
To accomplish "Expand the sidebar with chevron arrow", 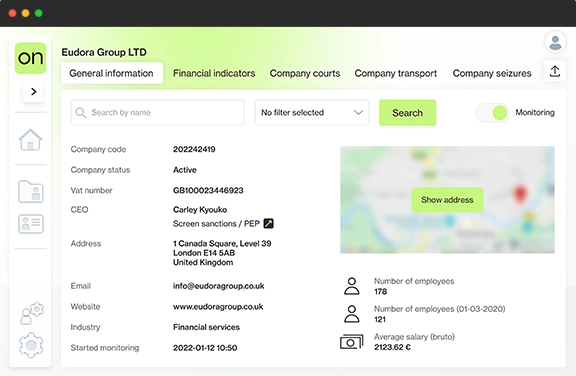I will [33, 91].
